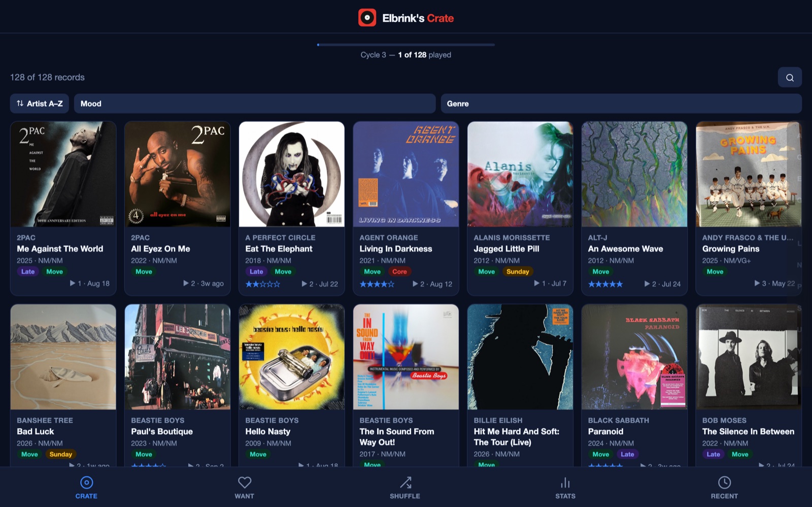Click play count icon on Jagged Little Pill
The height and width of the screenshot is (507, 812).
click(537, 283)
